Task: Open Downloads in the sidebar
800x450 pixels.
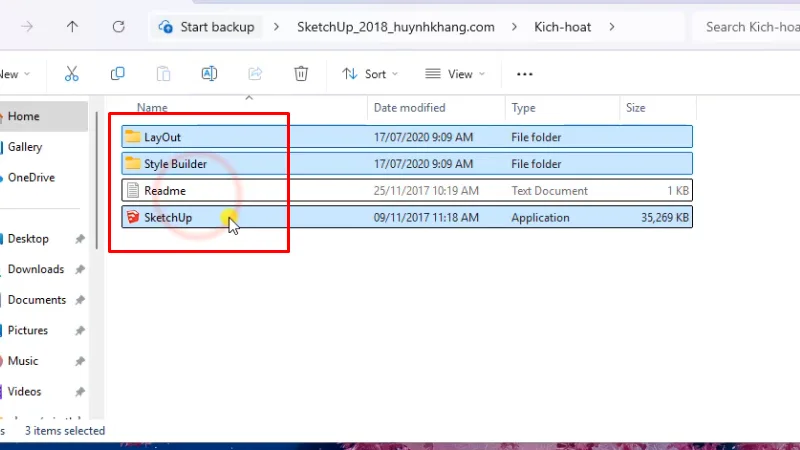Action: 35,269
